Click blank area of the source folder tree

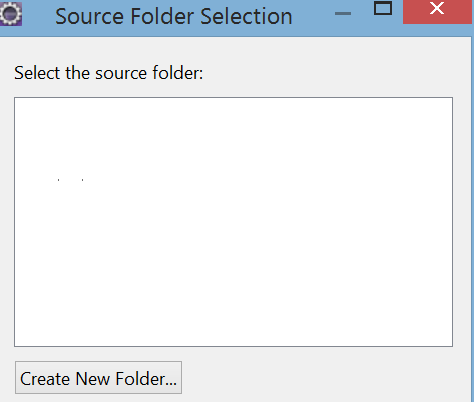point(233,222)
